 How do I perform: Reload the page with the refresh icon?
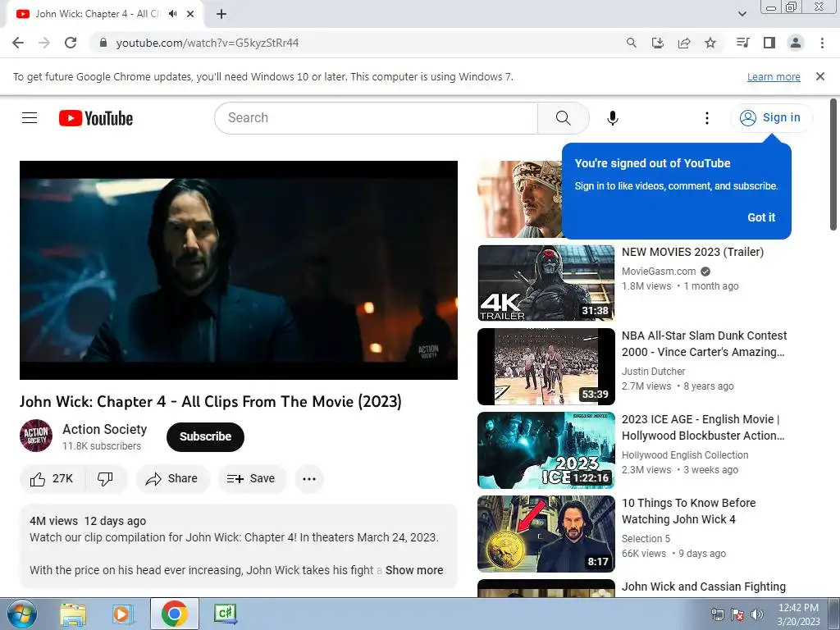click(x=71, y=43)
